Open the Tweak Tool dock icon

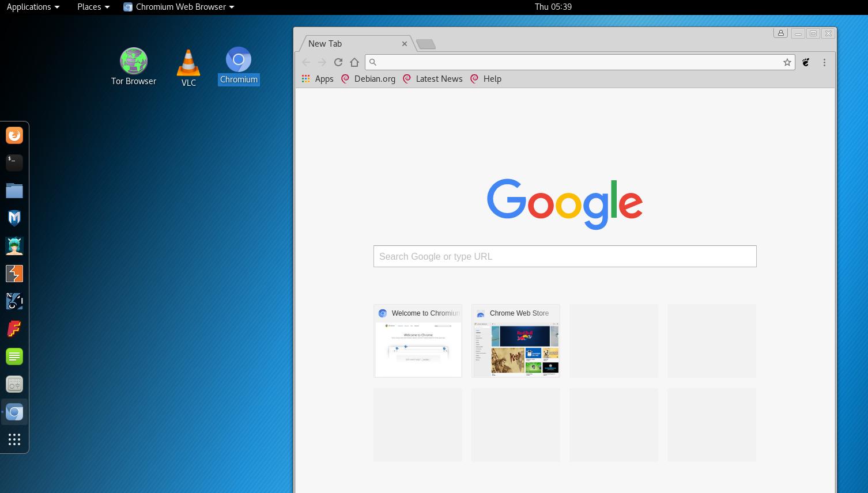coord(14,384)
